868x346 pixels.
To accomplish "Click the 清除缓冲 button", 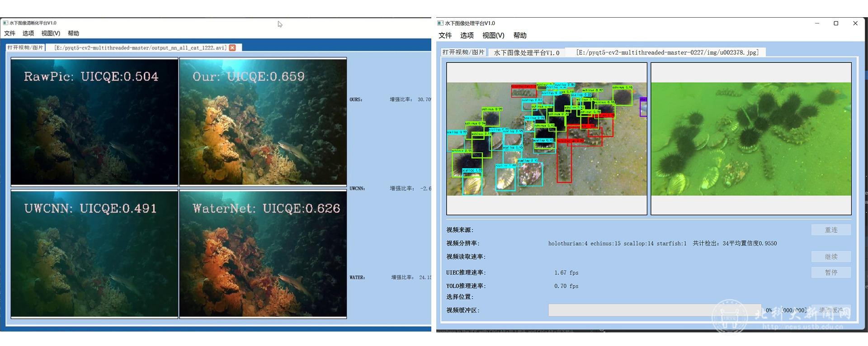I will (831, 310).
